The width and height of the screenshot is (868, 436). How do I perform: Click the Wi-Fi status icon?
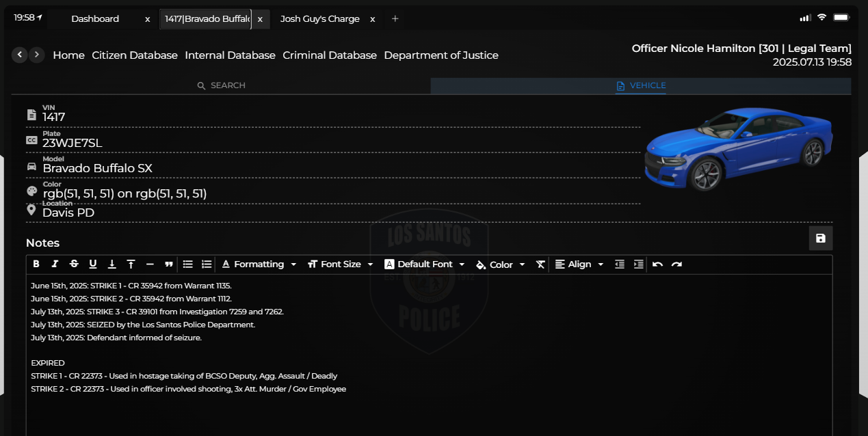[x=821, y=17]
